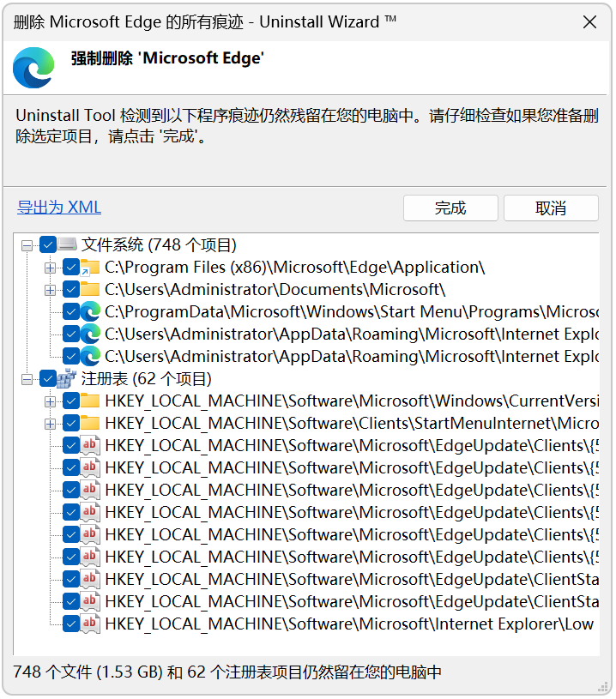Click the status text '748 个文件 (1.53 GB)'

point(88,672)
